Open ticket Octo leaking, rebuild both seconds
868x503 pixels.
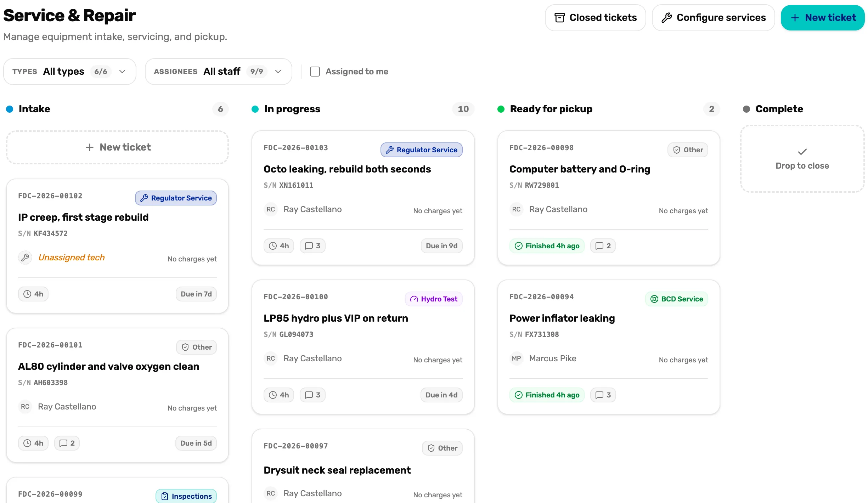[x=347, y=169]
